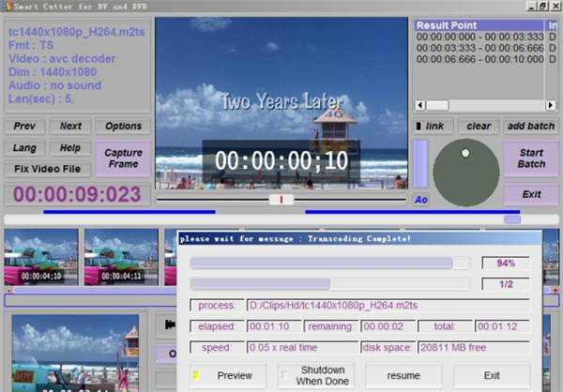This screenshot has width=563, height=392.
Task: Click the Ao audio indicator button
Action: click(x=421, y=199)
